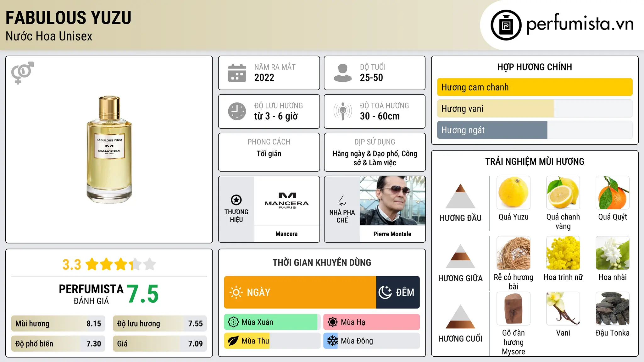Click the Nước Hoa Unisex subtitle
This screenshot has height=362, width=644.
tap(49, 36)
